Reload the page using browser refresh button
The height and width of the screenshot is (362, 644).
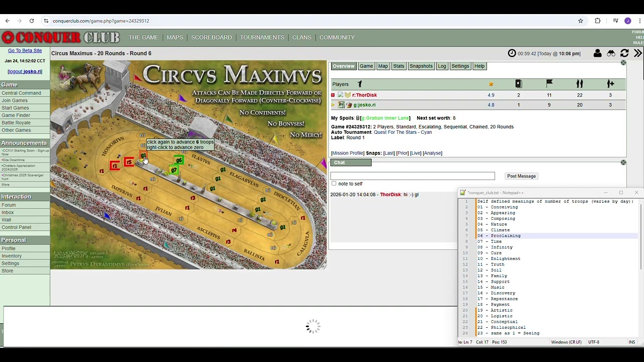[32, 21]
